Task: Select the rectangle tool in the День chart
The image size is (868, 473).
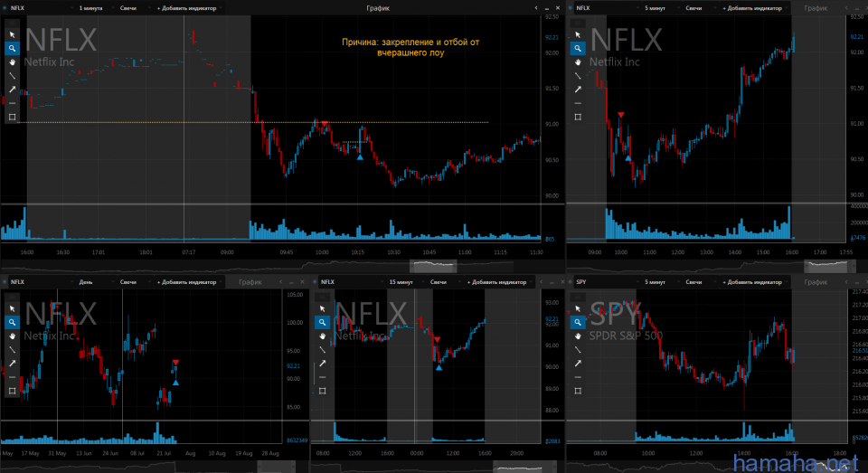Action: coord(12,391)
